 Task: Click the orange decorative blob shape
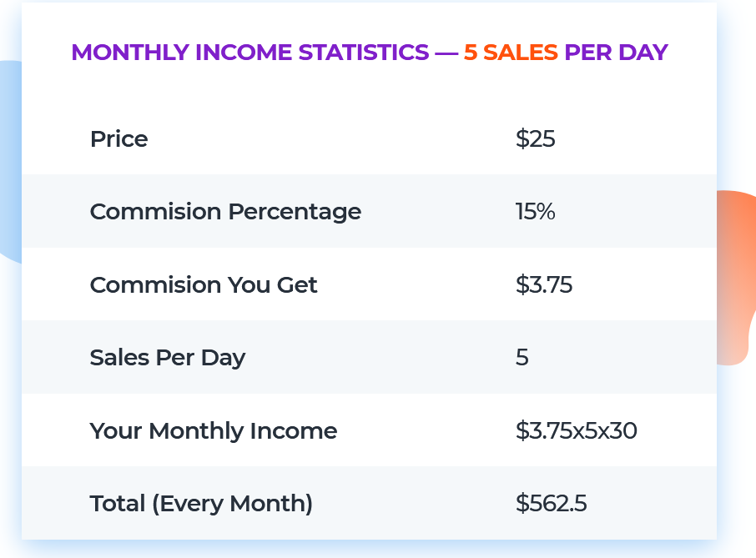(x=736, y=278)
